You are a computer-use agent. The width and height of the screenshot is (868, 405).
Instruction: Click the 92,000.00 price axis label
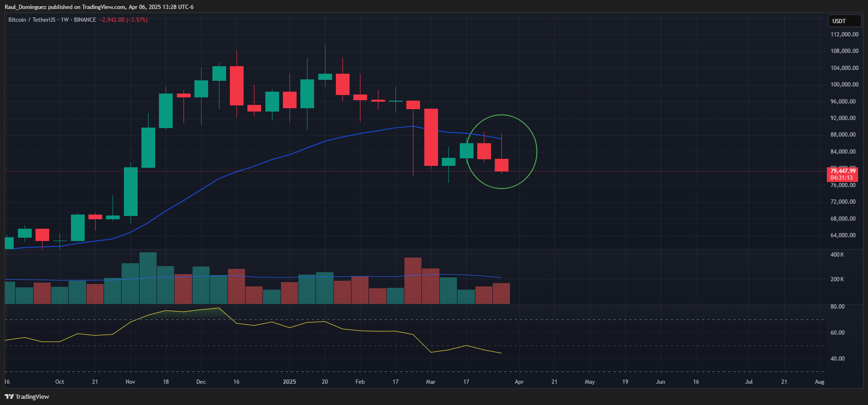[843, 118]
